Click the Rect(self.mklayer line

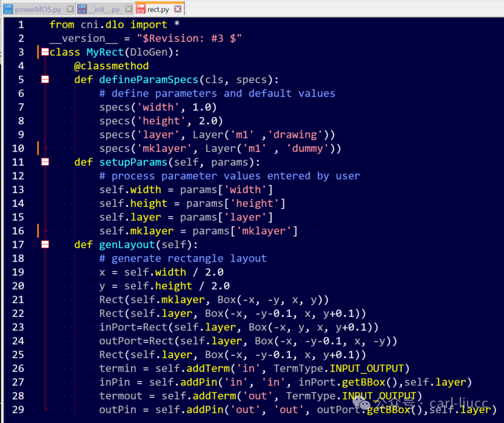[x=213, y=300]
